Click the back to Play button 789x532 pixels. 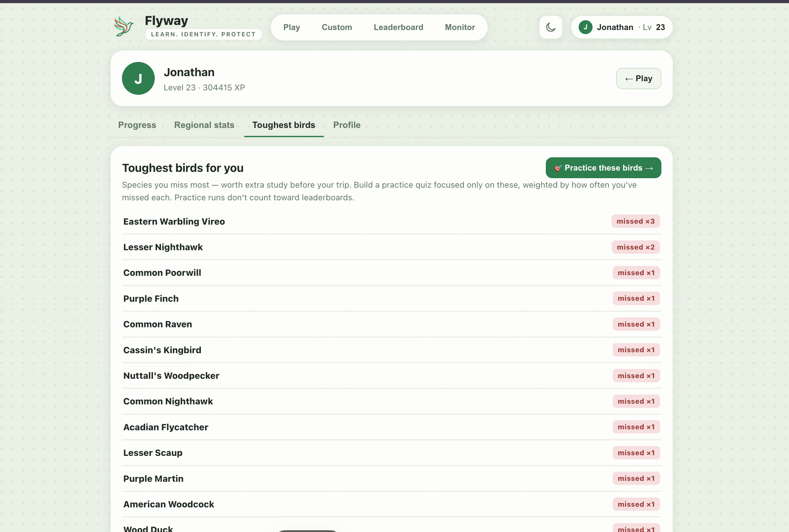[638, 78]
